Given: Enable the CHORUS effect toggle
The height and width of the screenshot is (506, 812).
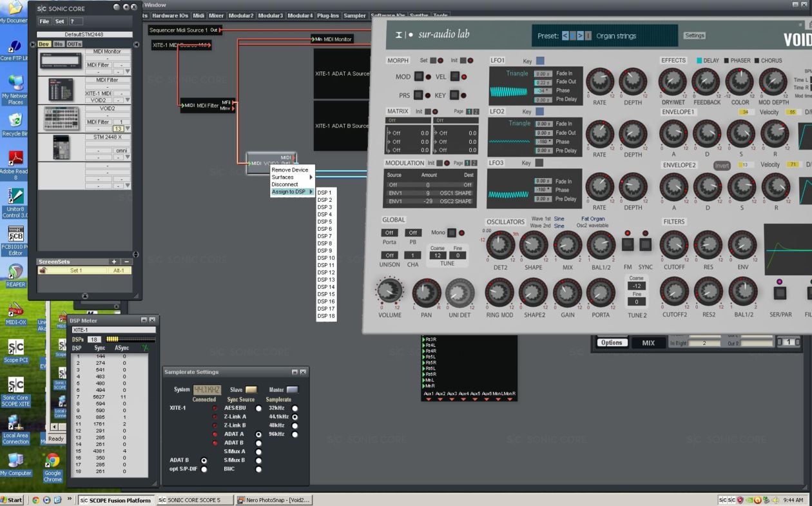Looking at the screenshot, I should coord(757,61).
